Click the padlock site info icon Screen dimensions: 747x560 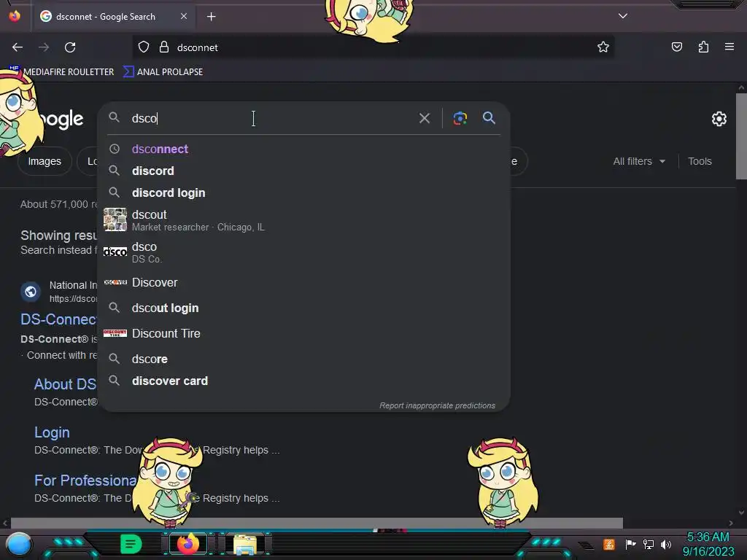coord(164,47)
